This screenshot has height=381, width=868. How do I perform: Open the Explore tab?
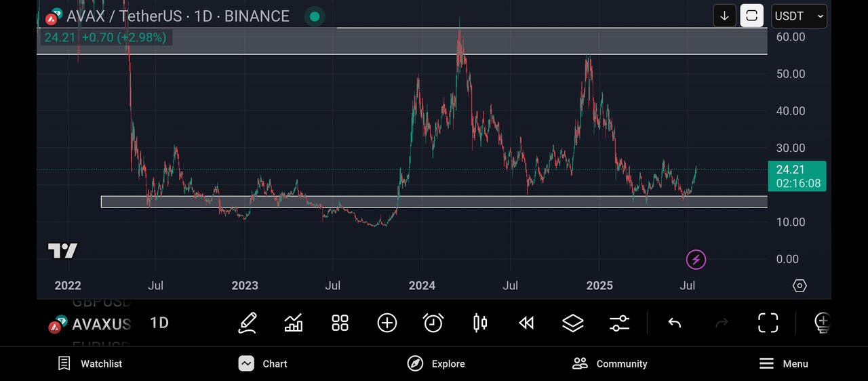[436, 364]
